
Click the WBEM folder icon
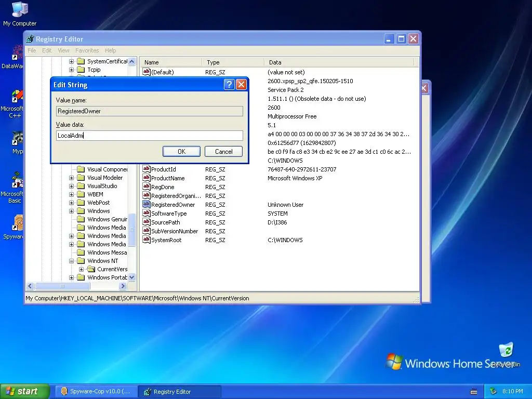tap(81, 194)
